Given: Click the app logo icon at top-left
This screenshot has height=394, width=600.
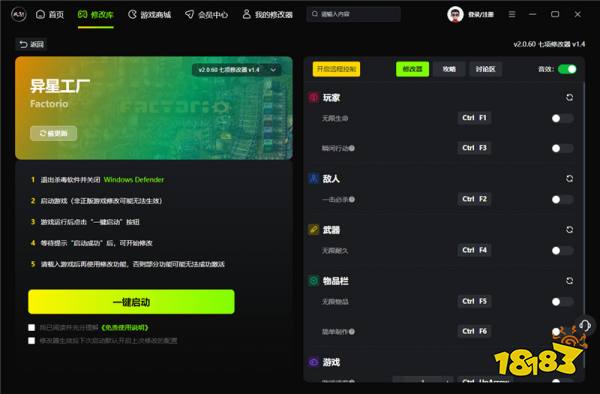Looking at the screenshot, I should point(18,15).
